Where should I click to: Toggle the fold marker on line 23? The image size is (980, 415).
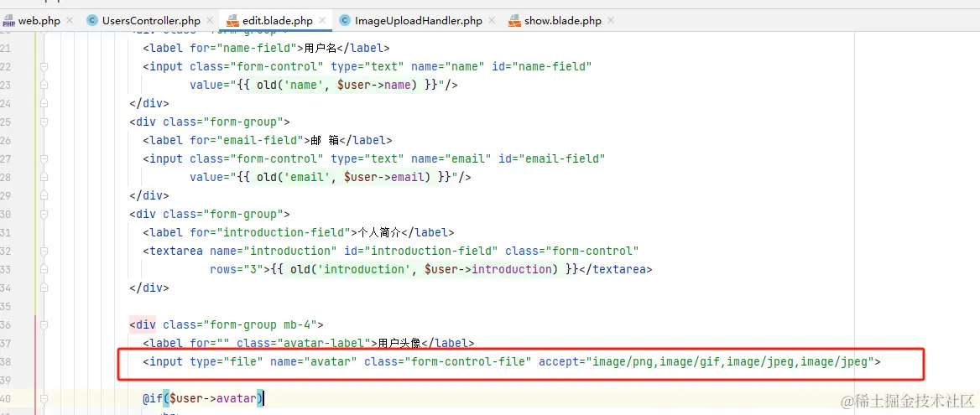pyautogui.click(x=44, y=85)
